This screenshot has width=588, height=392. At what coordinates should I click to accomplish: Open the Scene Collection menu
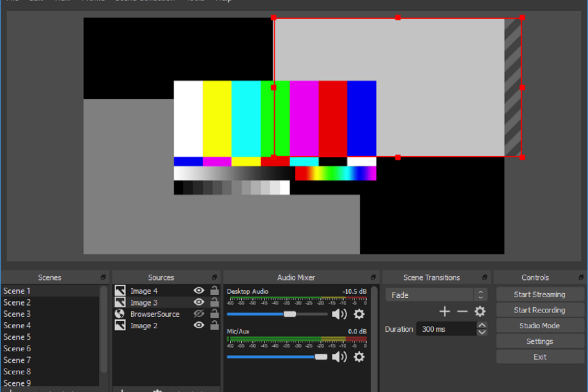tap(145, 1)
